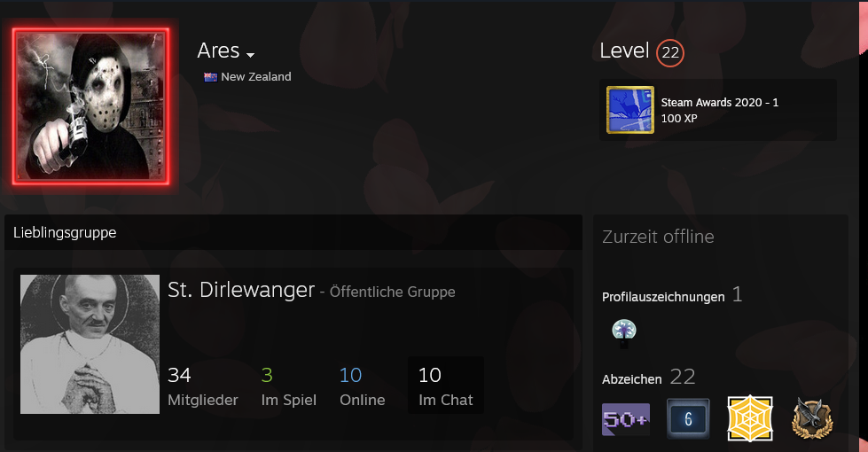Viewport: 868px width, 452px height.
Task: Open the profile award orb icon
Action: coord(624,333)
